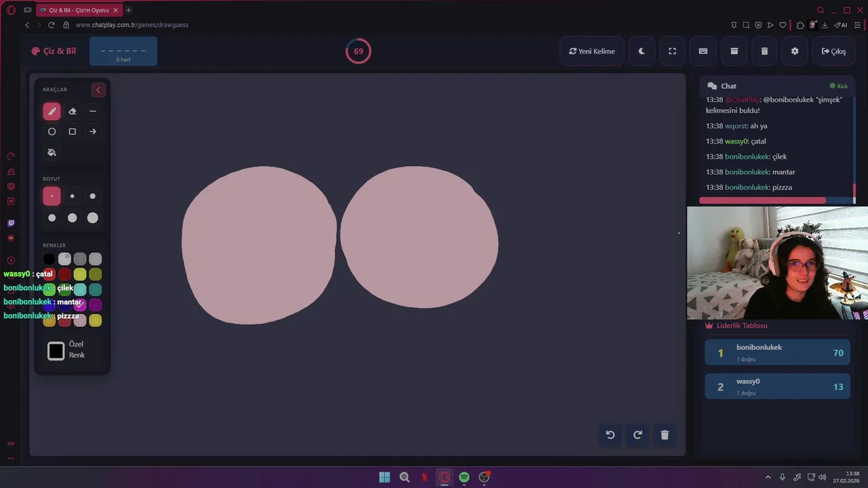Undo the last drawing stroke
This screenshot has height=488, width=868.
click(x=610, y=435)
